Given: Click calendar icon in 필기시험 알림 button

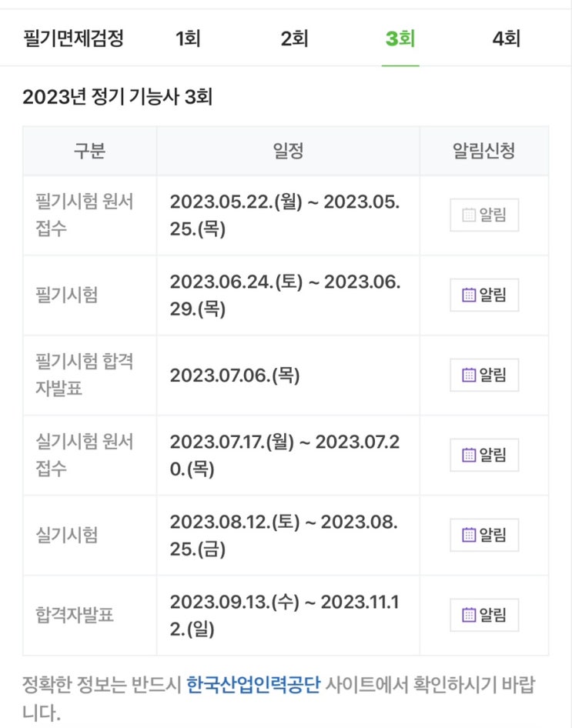Looking at the screenshot, I should pyautogui.click(x=469, y=295).
